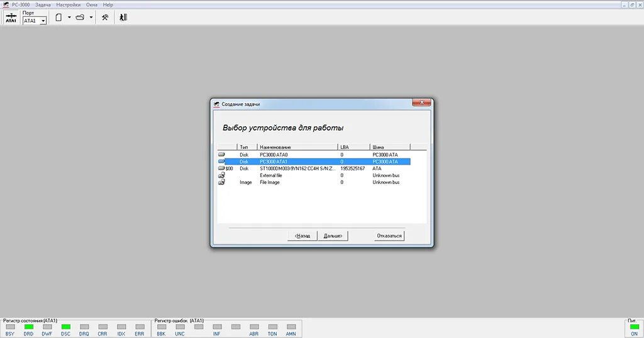
Task: Click the IDX status indicator
Action: tap(121, 327)
